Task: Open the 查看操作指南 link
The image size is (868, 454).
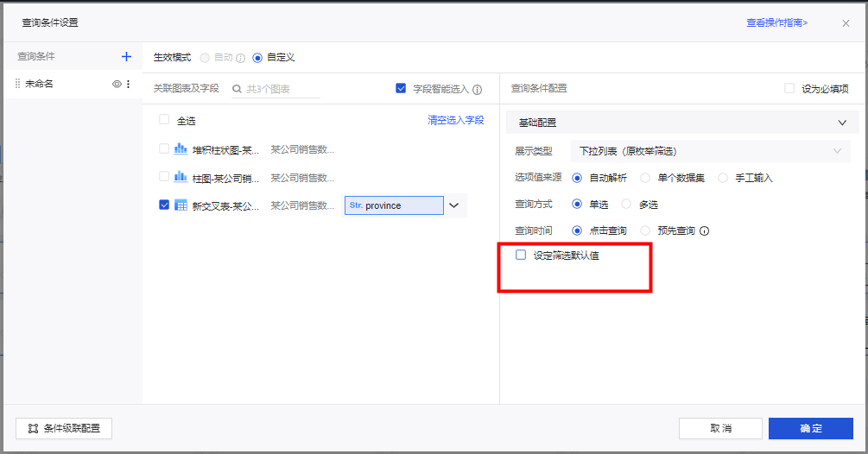Action: click(776, 22)
